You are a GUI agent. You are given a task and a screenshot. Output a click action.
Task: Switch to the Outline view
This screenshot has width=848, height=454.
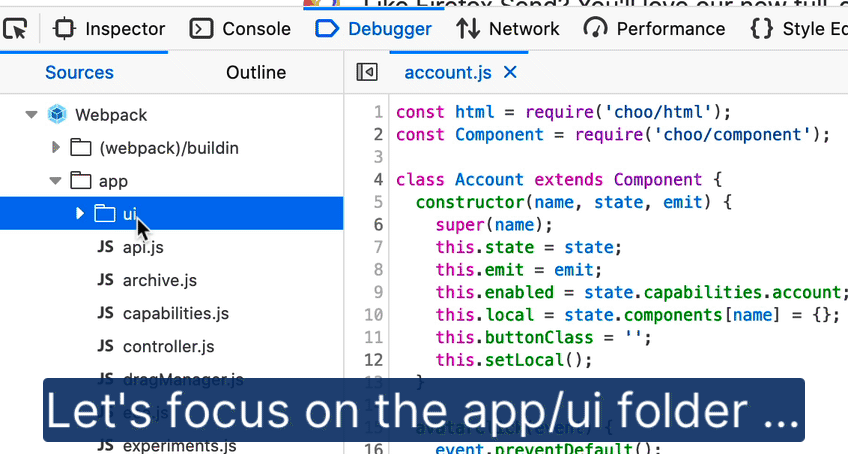tap(256, 73)
